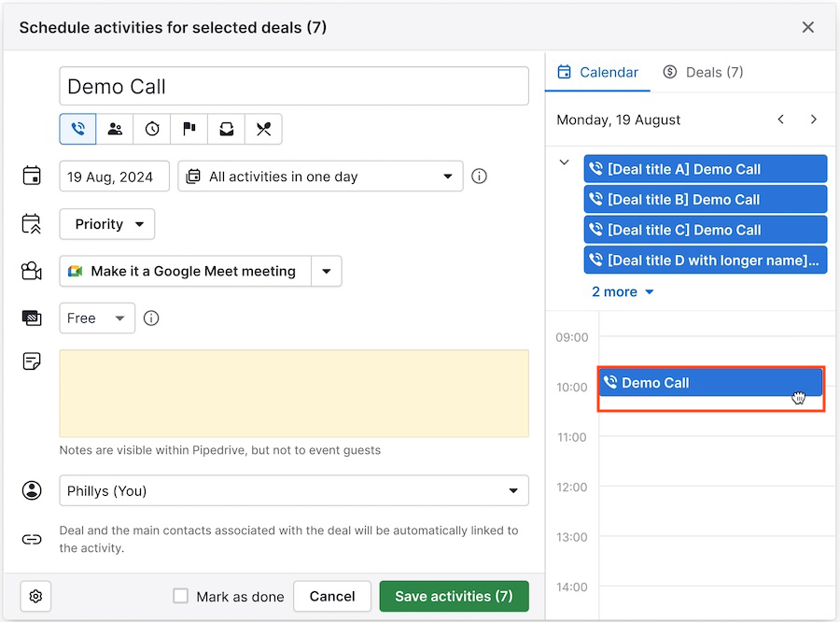Expand the 2 more events link
This screenshot has height=622, width=840.
tap(622, 291)
